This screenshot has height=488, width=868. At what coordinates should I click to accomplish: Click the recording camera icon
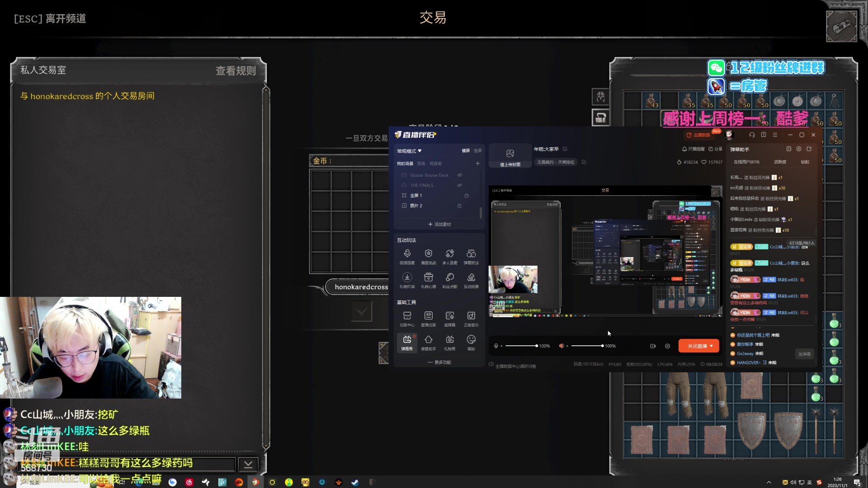pyautogui.click(x=653, y=346)
